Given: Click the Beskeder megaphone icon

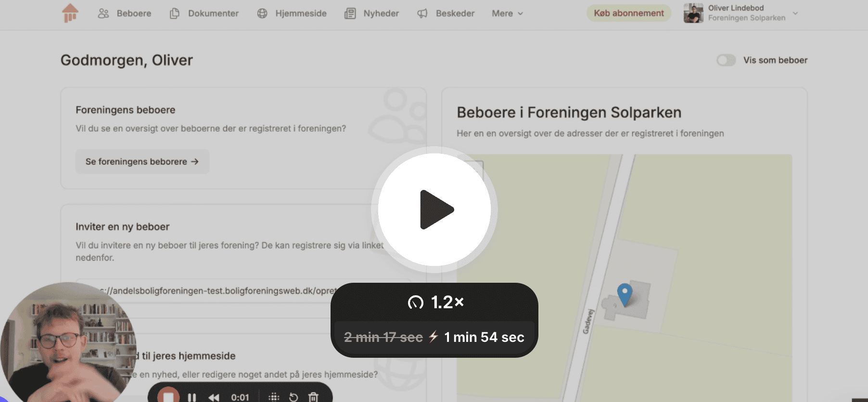Looking at the screenshot, I should pos(422,13).
